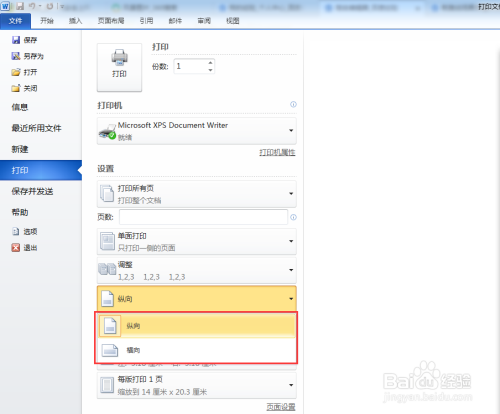Click the Word logo in title bar
Image resolution: width=500 pixels, height=414 pixels.
6,6
